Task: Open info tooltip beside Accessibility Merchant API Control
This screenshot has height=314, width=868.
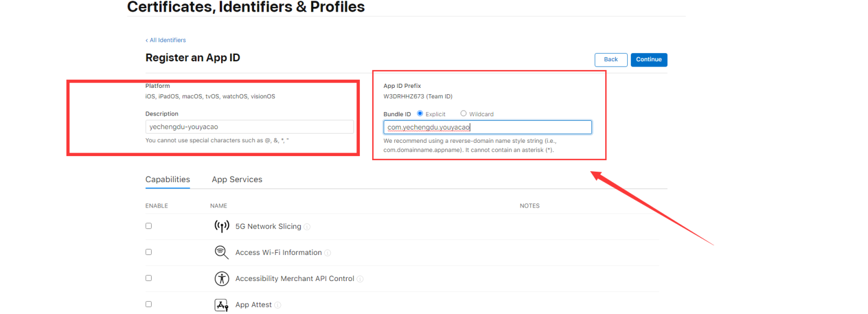Action: pyautogui.click(x=360, y=279)
